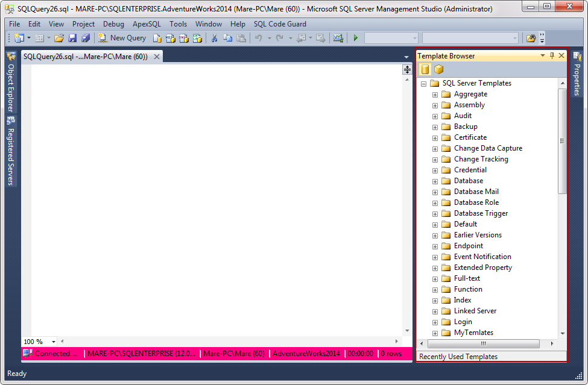The image size is (588, 385).
Task: Open the Project menu
Action: (83, 24)
